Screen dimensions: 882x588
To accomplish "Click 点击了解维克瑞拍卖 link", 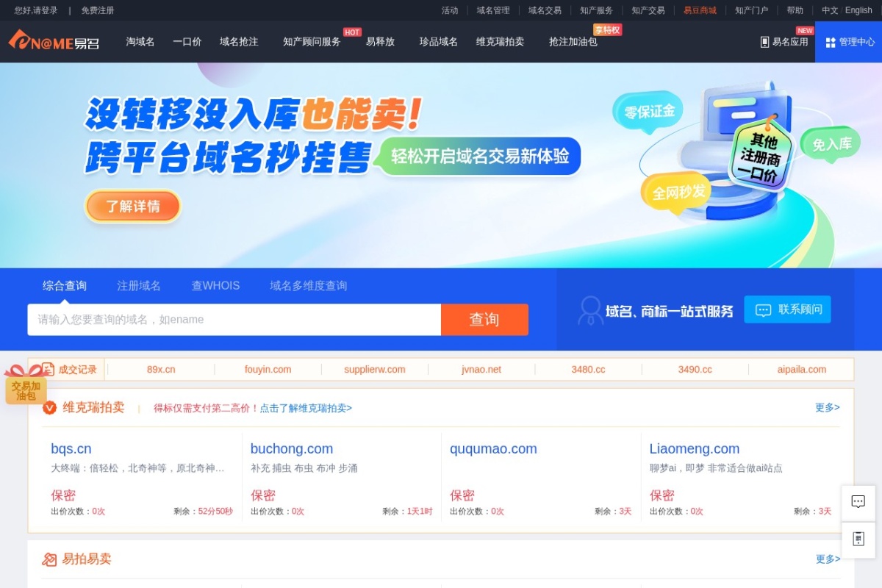I will [x=306, y=408].
